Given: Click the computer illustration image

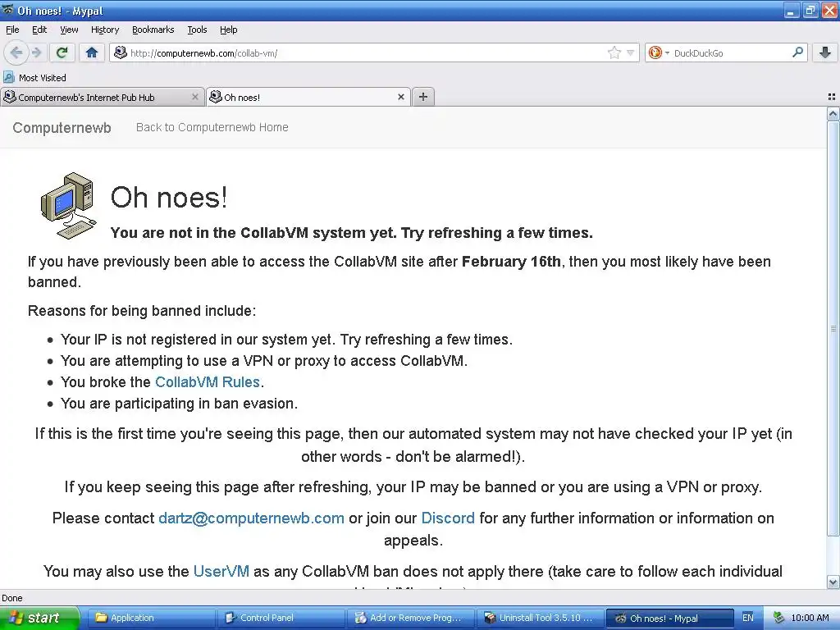Looking at the screenshot, I should pyautogui.click(x=69, y=205).
